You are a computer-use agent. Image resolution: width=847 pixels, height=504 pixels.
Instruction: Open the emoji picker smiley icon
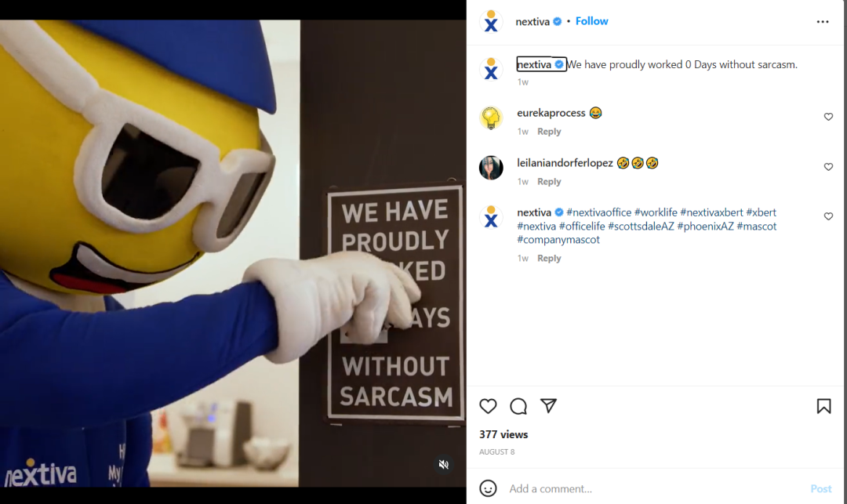(488, 488)
